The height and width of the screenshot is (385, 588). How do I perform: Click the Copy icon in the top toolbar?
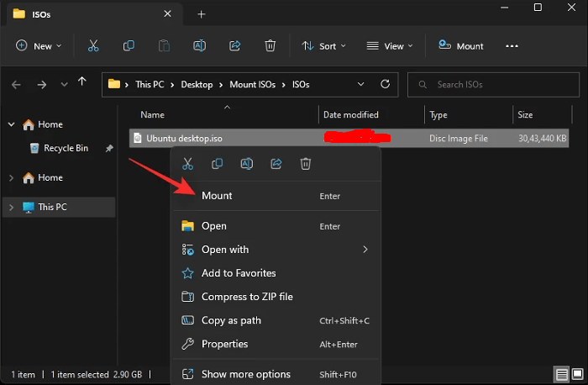[129, 45]
